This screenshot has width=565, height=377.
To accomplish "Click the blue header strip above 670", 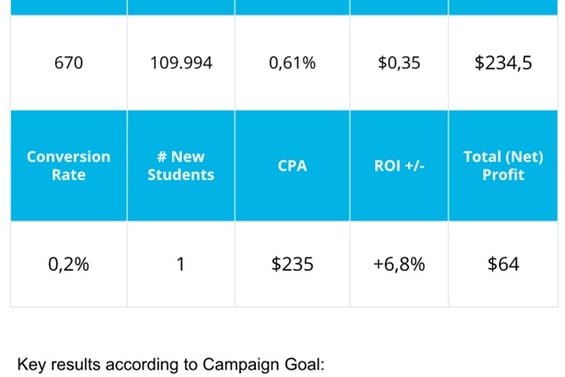I will pos(68,7).
